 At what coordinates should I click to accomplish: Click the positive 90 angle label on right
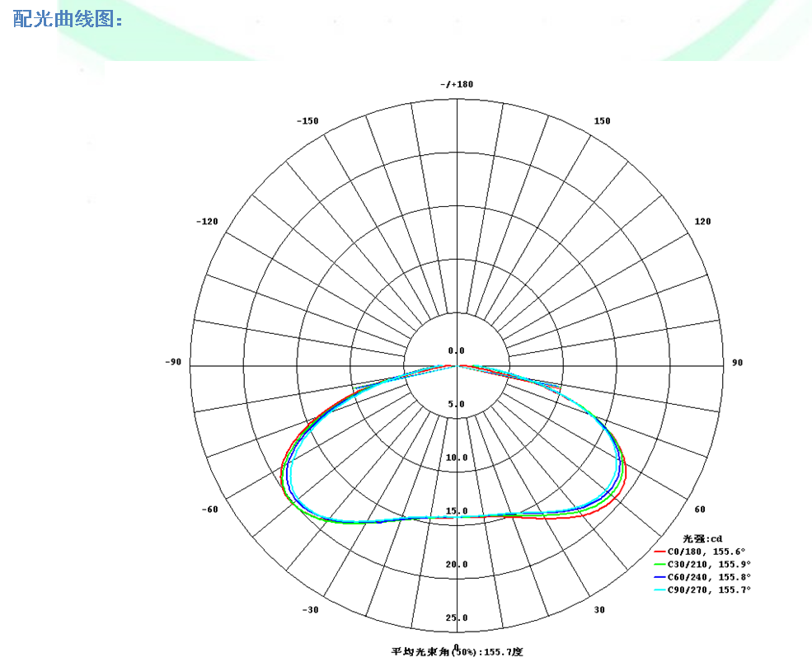(738, 363)
